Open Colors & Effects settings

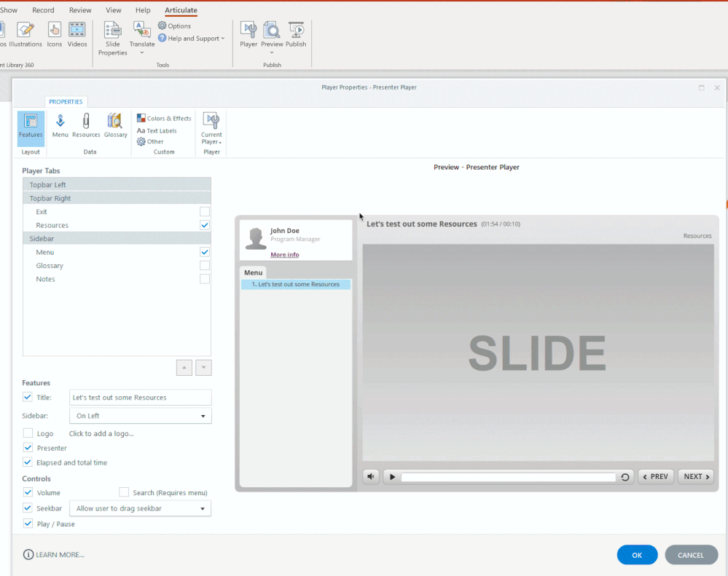[164, 118]
